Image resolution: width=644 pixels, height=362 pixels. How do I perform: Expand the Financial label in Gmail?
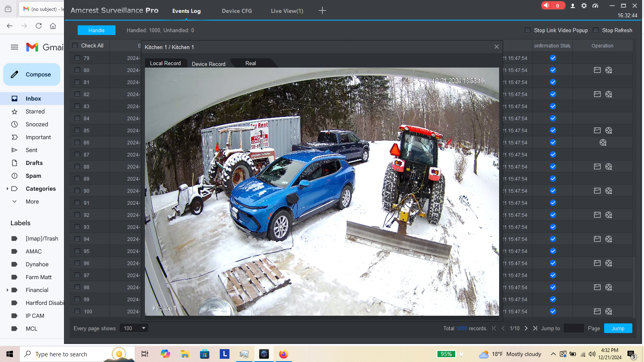[x=8, y=290]
